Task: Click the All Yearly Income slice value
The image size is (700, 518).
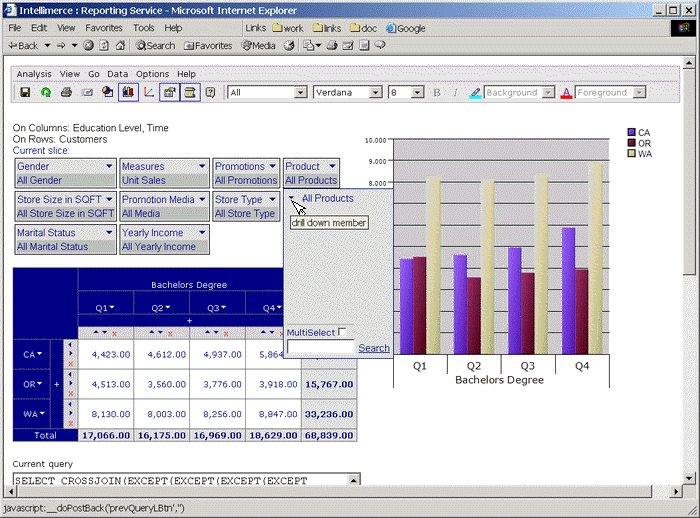Action: click(x=159, y=246)
